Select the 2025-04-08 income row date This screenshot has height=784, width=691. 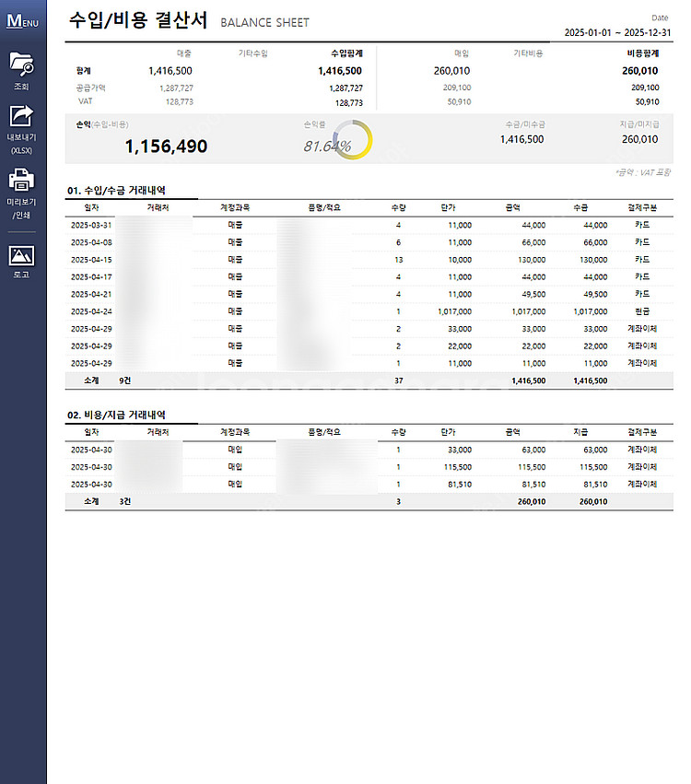[x=91, y=242]
